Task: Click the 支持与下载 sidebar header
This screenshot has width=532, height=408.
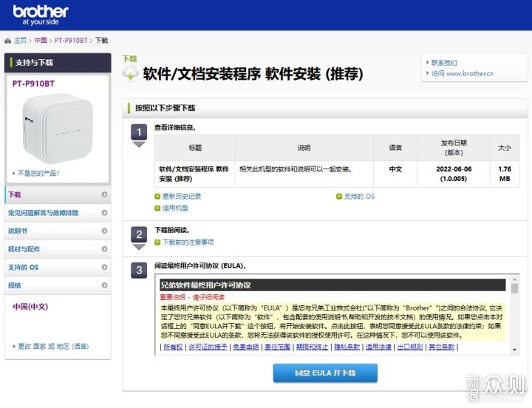Action: click(x=58, y=62)
